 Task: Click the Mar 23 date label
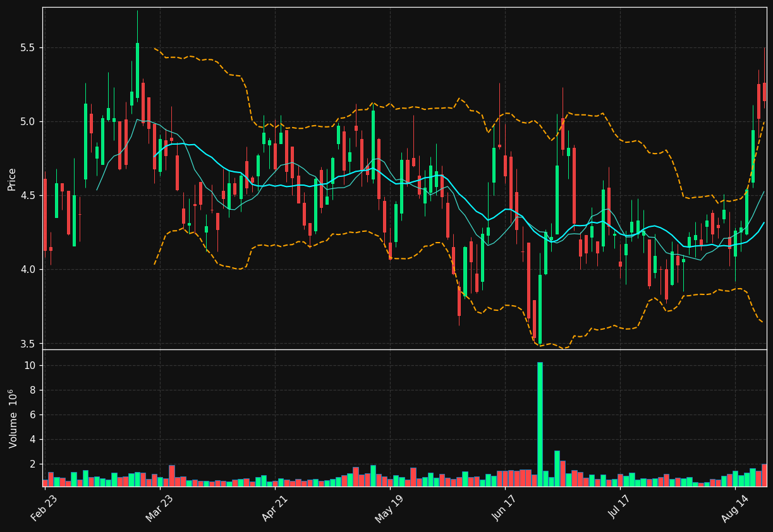tap(159, 508)
